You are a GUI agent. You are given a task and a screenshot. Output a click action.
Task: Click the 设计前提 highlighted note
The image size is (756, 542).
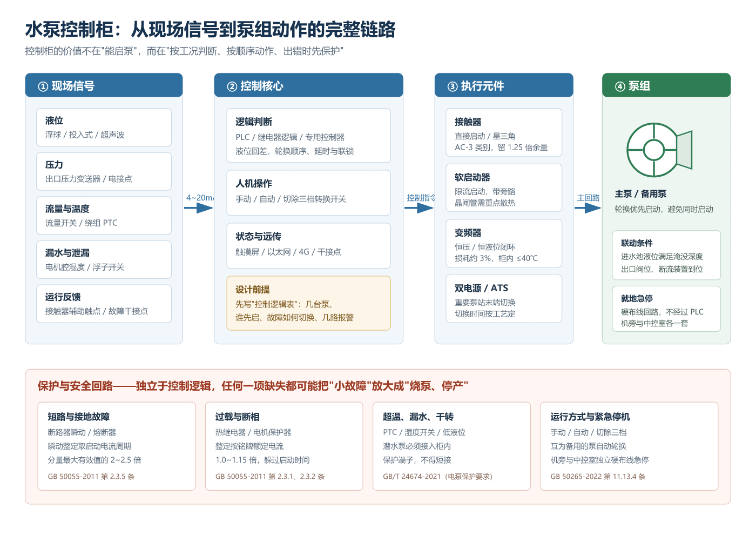308,303
